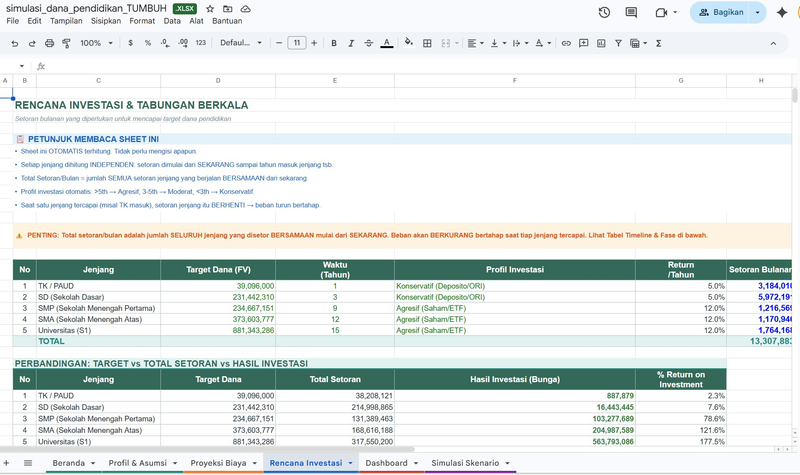Insert a link with the link icon
The height and width of the screenshot is (475, 800).
pos(566,43)
